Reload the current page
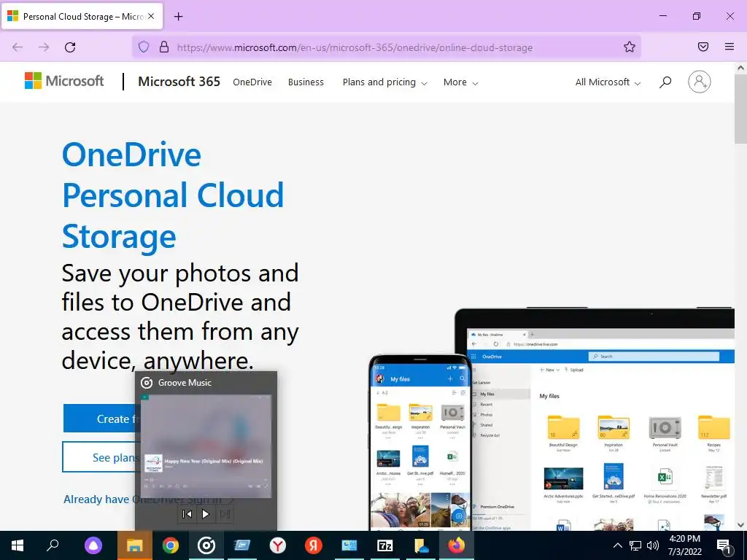The width and height of the screenshot is (747, 560). tap(70, 47)
